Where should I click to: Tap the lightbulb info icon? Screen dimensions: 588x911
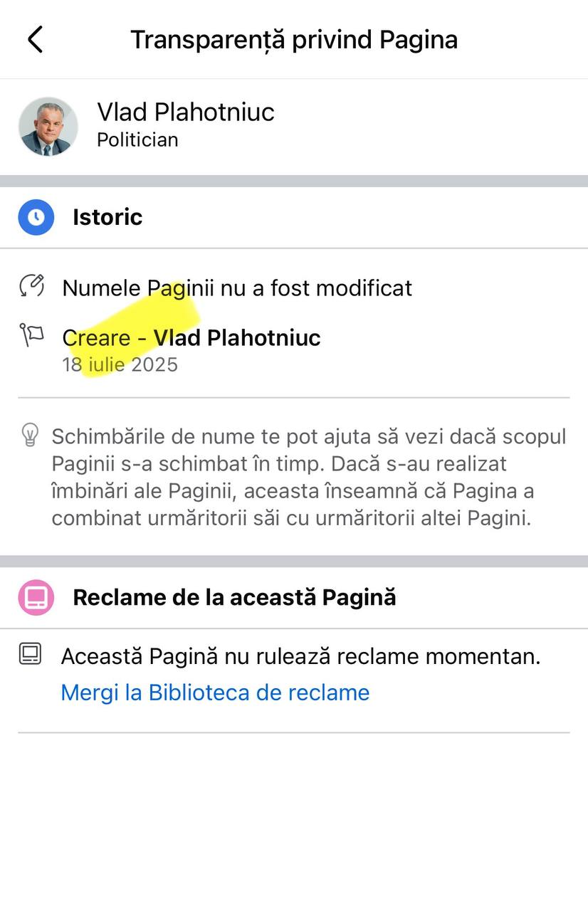[x=30, y=435]
